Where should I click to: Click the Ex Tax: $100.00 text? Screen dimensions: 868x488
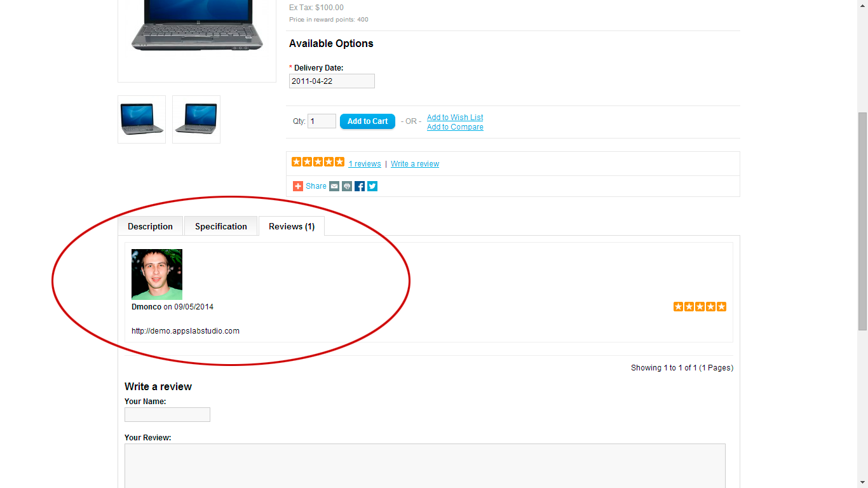(316, 8)
